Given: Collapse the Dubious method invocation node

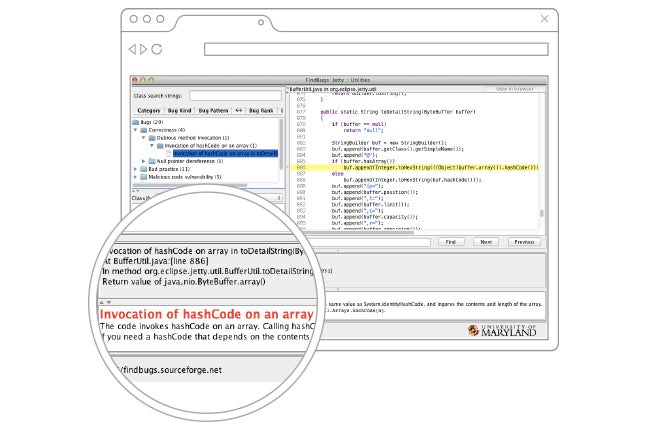Looking at the screenshot, I should (x=144, y=138).
